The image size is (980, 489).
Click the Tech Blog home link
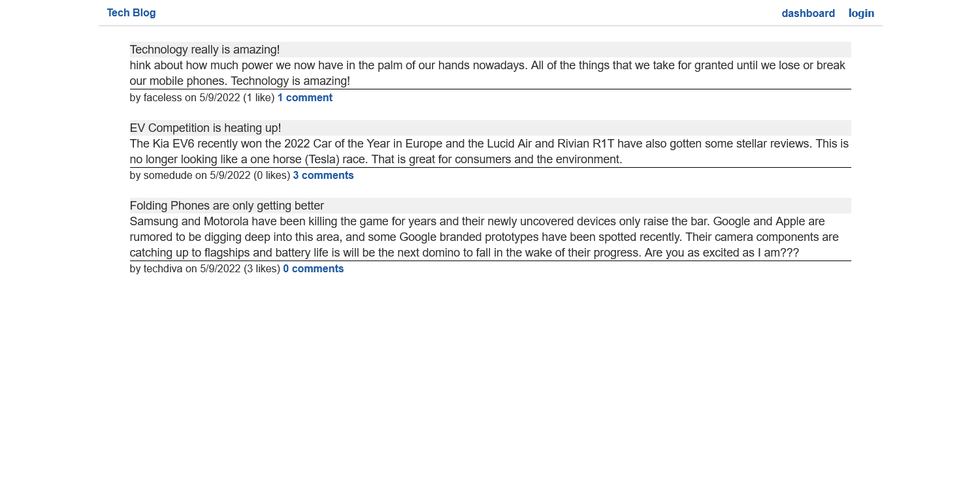[x=131, y=13]
